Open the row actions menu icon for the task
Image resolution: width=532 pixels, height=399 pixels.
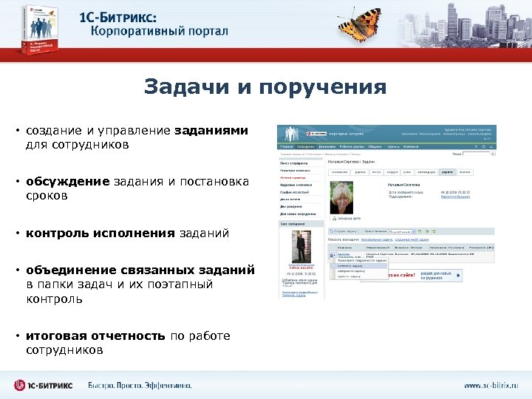(x=332, y=256)
